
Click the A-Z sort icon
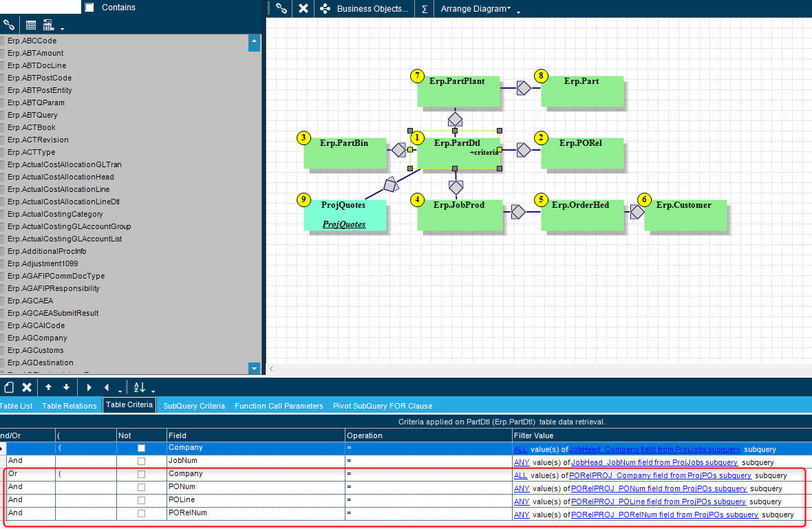point(140,387)
